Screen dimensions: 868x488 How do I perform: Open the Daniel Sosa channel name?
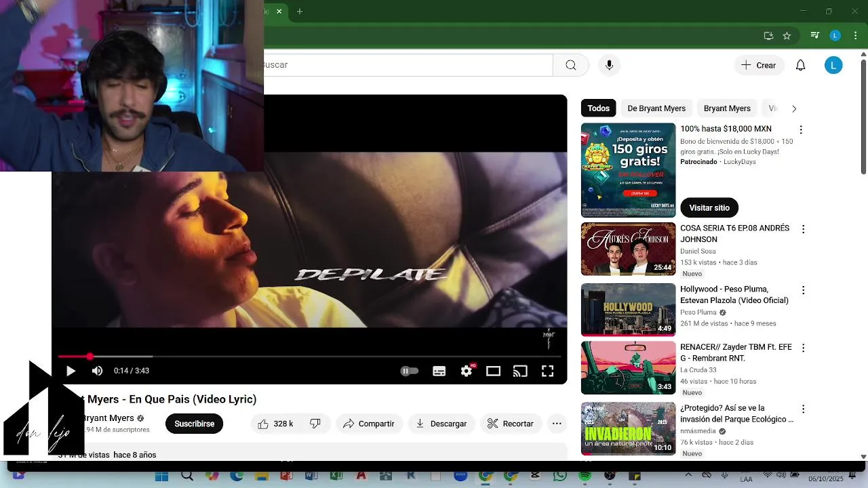698,251
